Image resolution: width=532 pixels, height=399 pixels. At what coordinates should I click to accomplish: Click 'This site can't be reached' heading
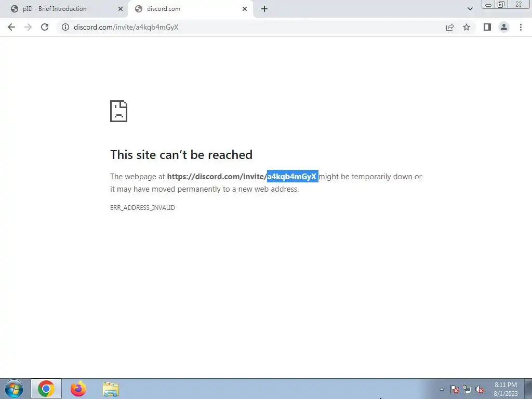tap(181, 155)
